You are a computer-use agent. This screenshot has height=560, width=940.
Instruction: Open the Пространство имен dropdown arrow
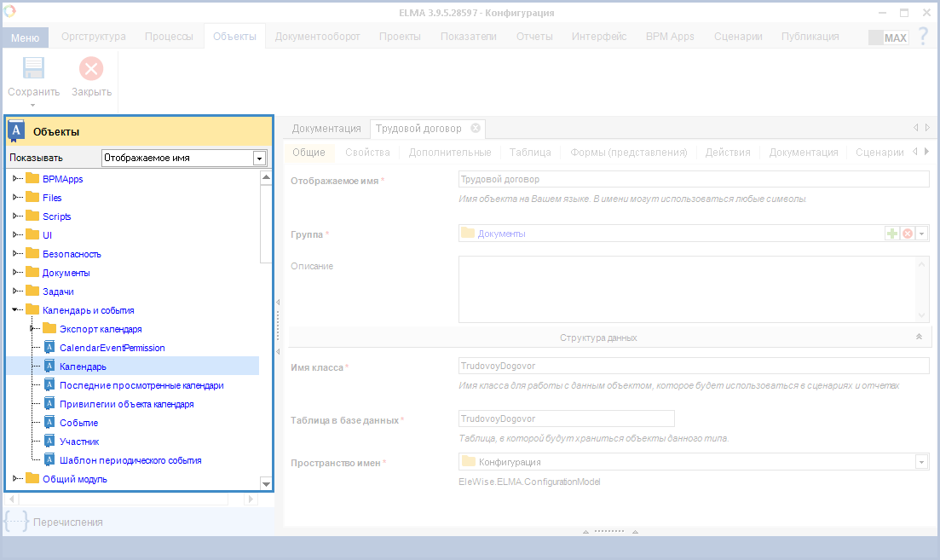click(921, 462)
